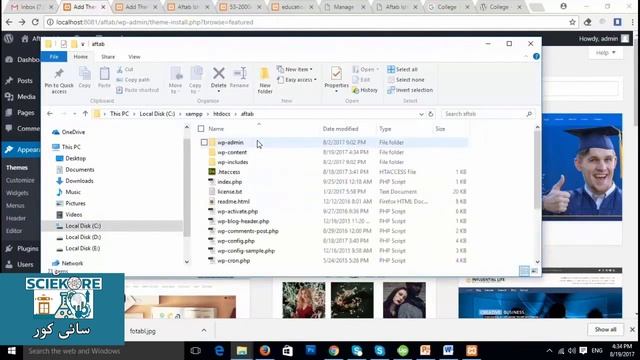Screen dimensions: 640x360
Task: Switch to Share ribbon tab
Action: [x=108, y=57]
